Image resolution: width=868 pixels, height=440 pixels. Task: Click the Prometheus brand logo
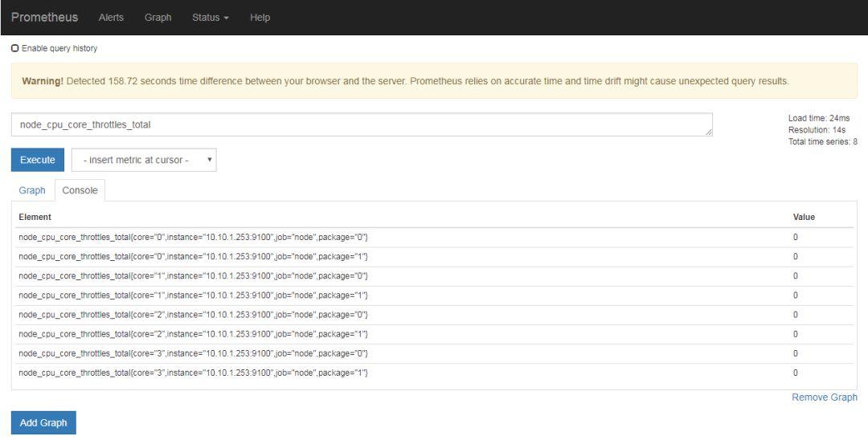click(44, 18)
